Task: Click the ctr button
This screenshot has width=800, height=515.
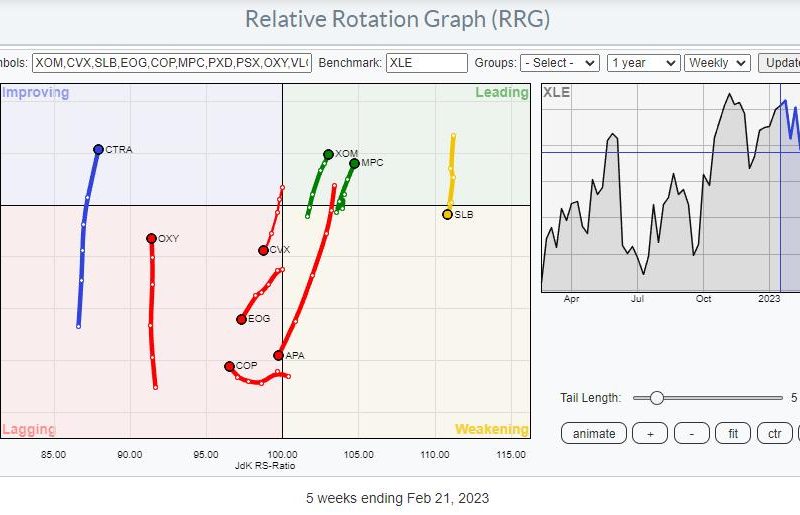Action: coord(774,433)
